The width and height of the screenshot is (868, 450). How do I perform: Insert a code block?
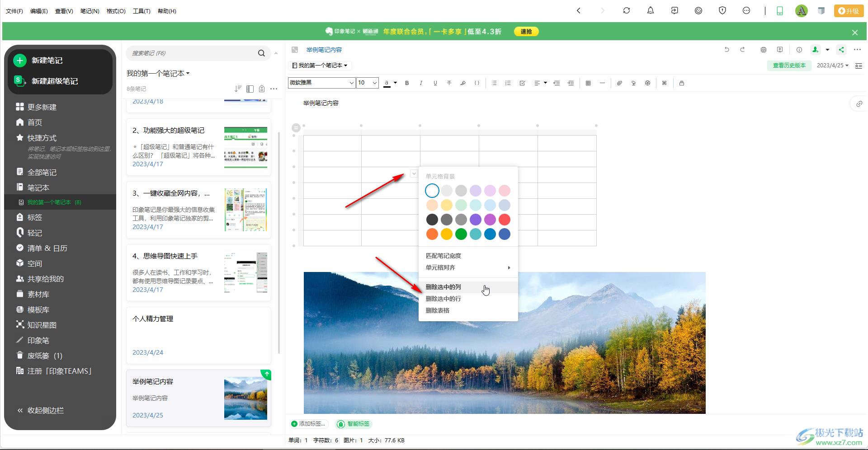point(477,83)
